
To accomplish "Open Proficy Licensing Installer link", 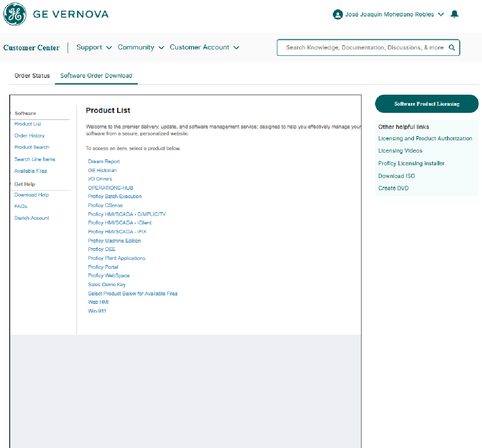I will [x=411, y=164].
